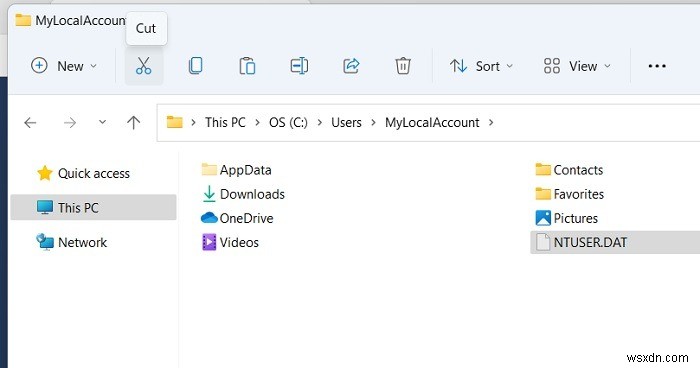Click the MyLocalAccount window title text
The width and height of the screenshot is (700, 368).
point(81,21)
